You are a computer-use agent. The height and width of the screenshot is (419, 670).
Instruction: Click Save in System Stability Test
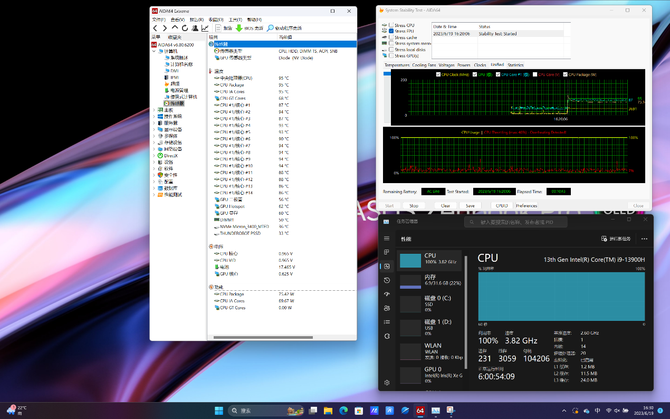[470, 206]
